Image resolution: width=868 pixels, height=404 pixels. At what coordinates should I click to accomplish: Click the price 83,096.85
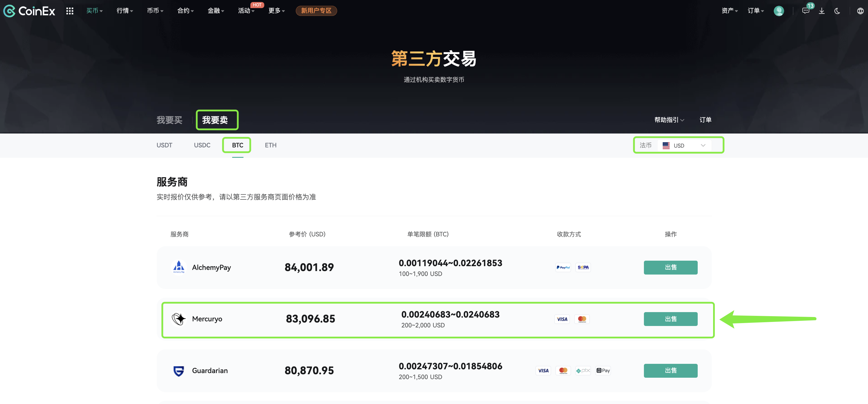coord(310,319)
